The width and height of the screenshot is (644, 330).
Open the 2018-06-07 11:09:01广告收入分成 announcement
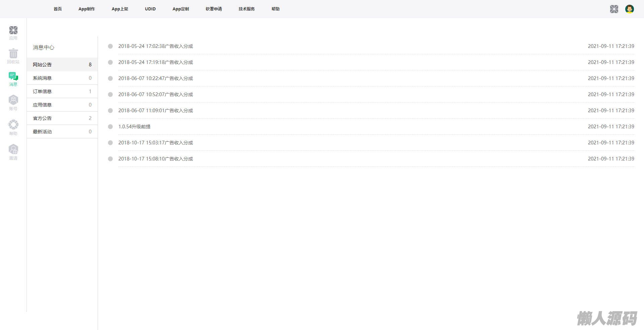pyautogui.click(x=156, y=111)
